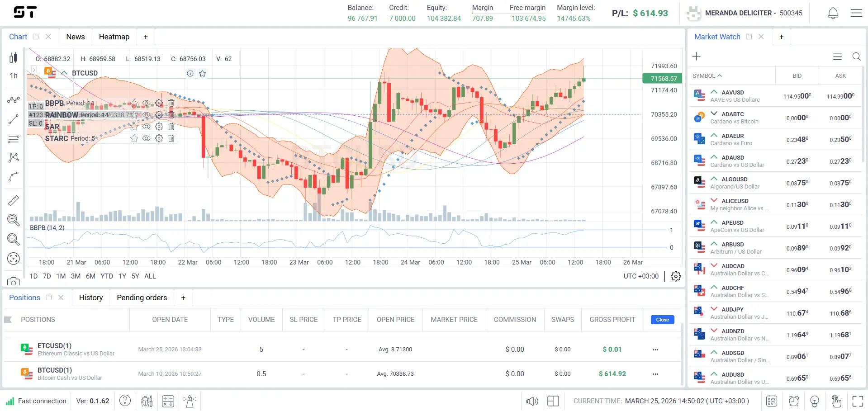868x411 pixels.
Task: Expand the chart legend side arrow
Action: pos(33,70)
